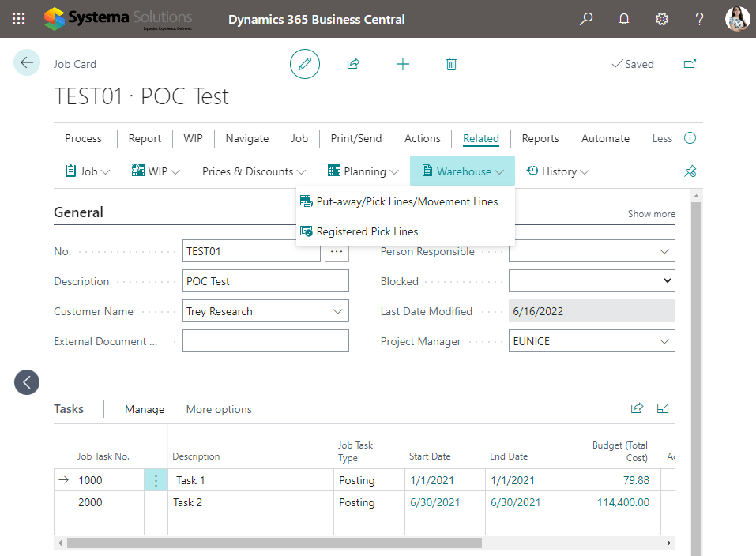
Task: Select Registered Pick Lines menu item
Action: point(367,231)
